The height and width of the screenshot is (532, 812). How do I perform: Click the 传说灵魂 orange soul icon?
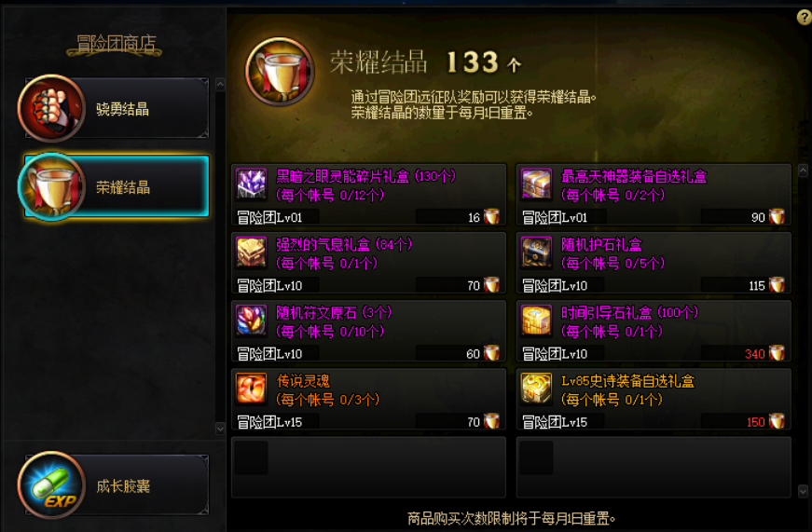(252, 389)
